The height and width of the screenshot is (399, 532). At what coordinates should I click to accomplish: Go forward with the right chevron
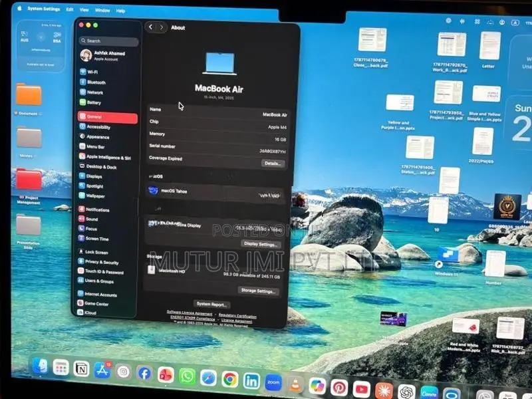[x=162, y=27]
